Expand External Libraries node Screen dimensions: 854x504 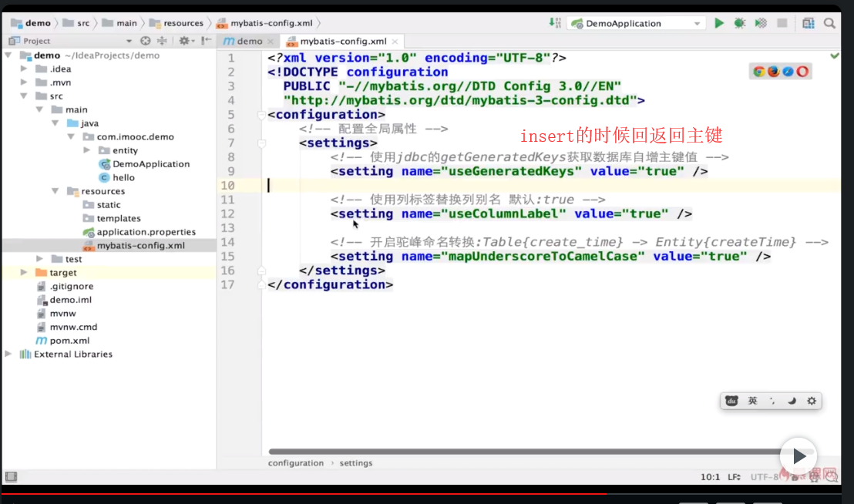(x=8, y=354)
